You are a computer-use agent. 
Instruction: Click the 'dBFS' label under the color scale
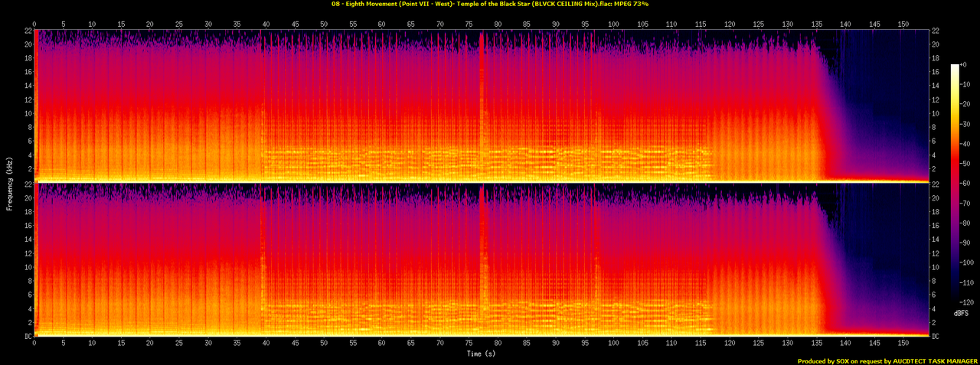(x=961, y=314)
